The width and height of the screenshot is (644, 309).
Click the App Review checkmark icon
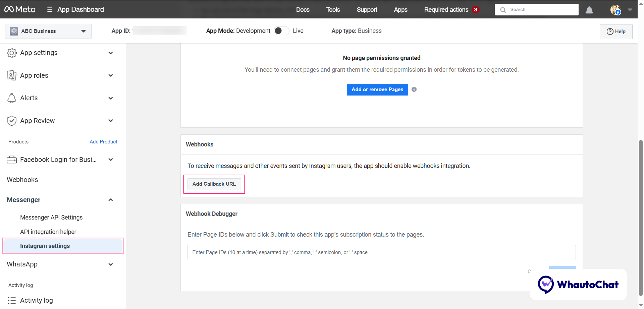click(12, 120)
